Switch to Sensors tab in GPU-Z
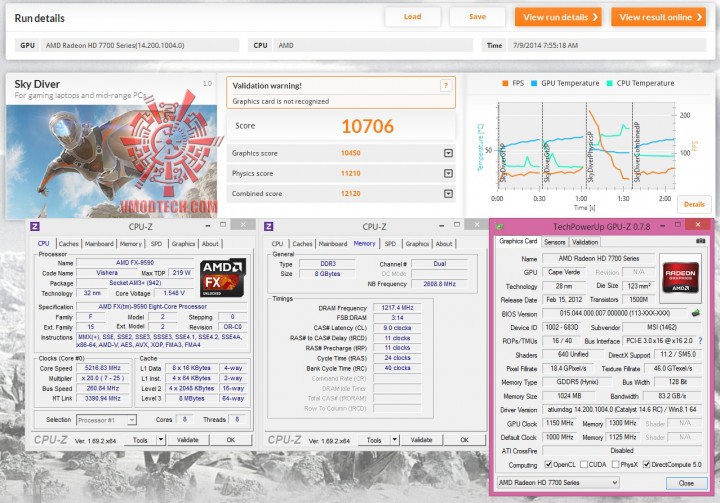The image size is (720, 503). (x=555, y=242)
